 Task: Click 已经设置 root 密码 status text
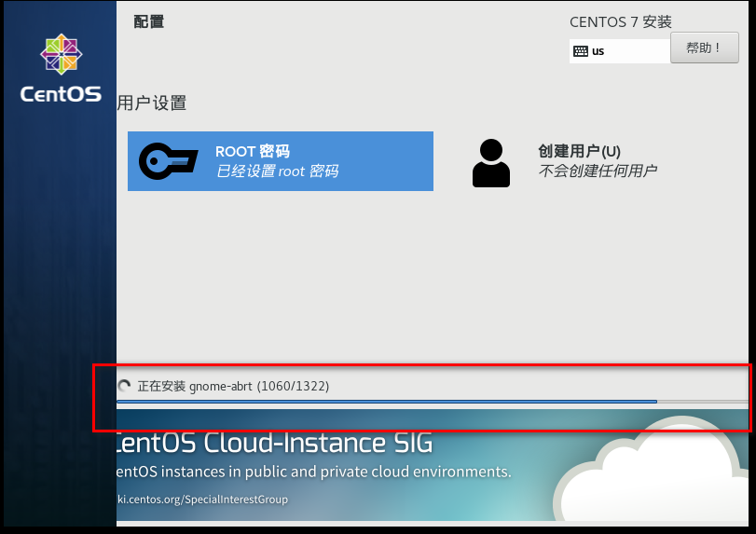(x=277, y=171)
